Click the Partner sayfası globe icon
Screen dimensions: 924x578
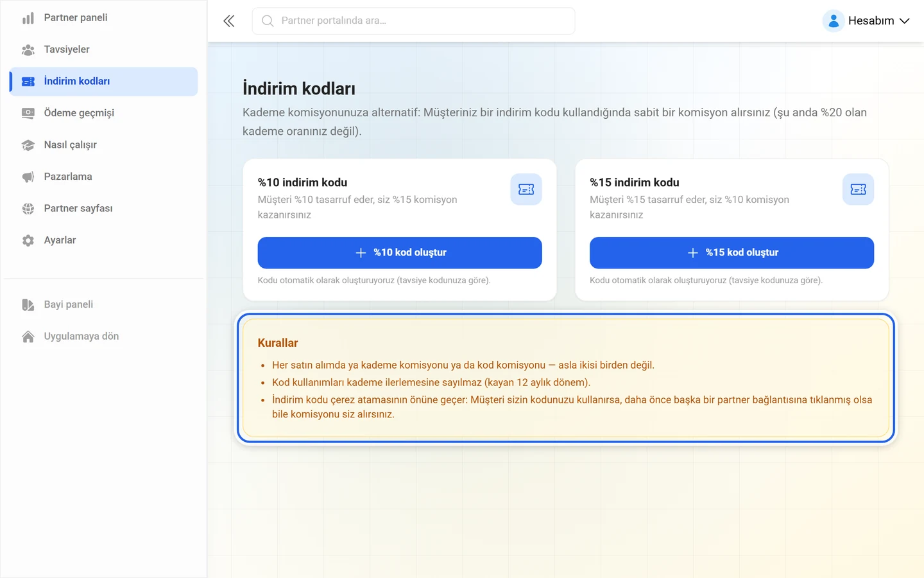pos(28,209)
